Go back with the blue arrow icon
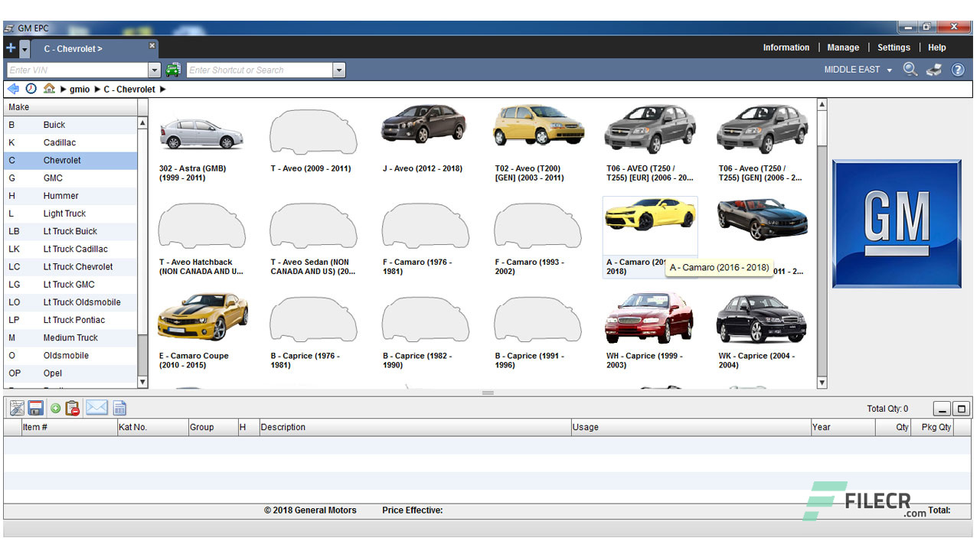980x551 pixels. pyautogui.click(x=13, y=89)
